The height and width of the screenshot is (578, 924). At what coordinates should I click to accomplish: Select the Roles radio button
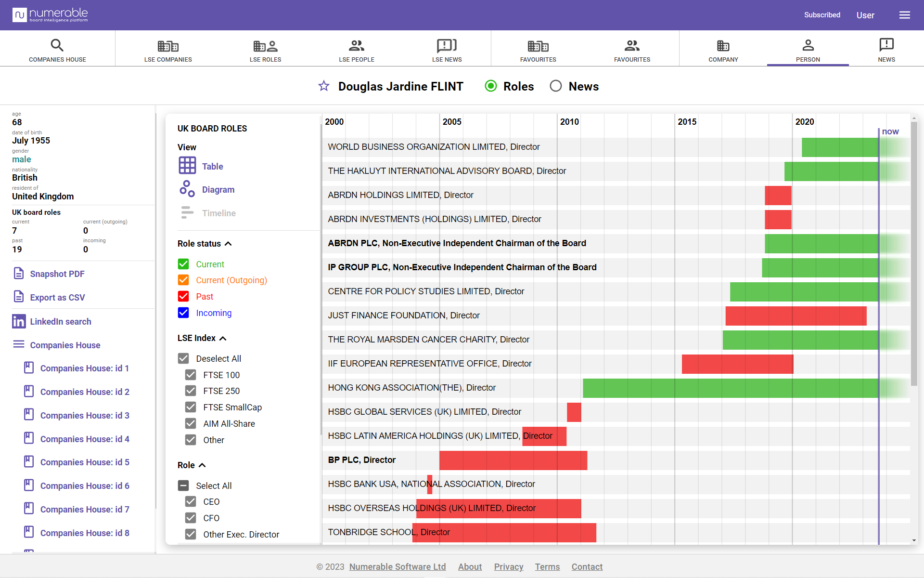pyautogui.click(x=491, y=86)
